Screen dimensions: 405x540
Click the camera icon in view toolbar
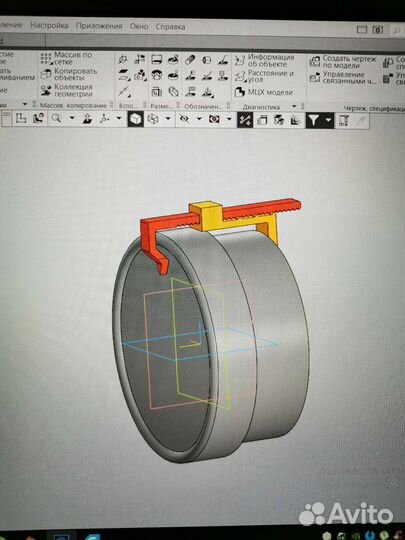click(214, 120)
